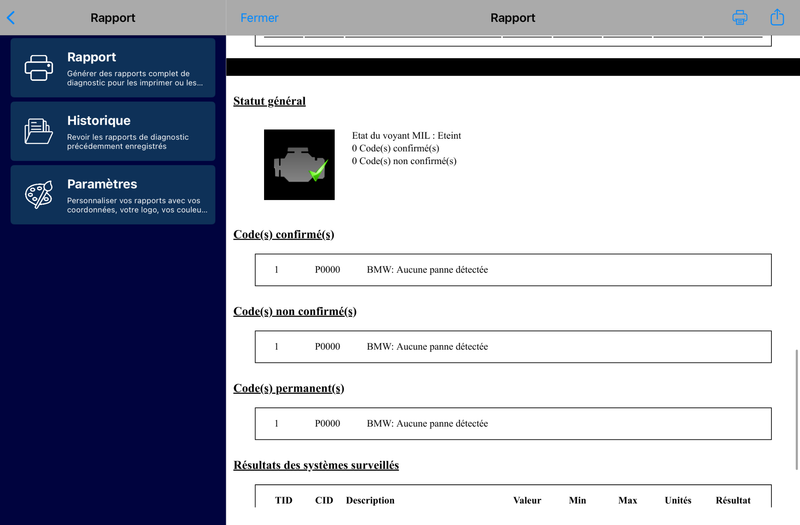800x525 pixels.
Task: Click the Résultat column header
Action: pos(733,501)
